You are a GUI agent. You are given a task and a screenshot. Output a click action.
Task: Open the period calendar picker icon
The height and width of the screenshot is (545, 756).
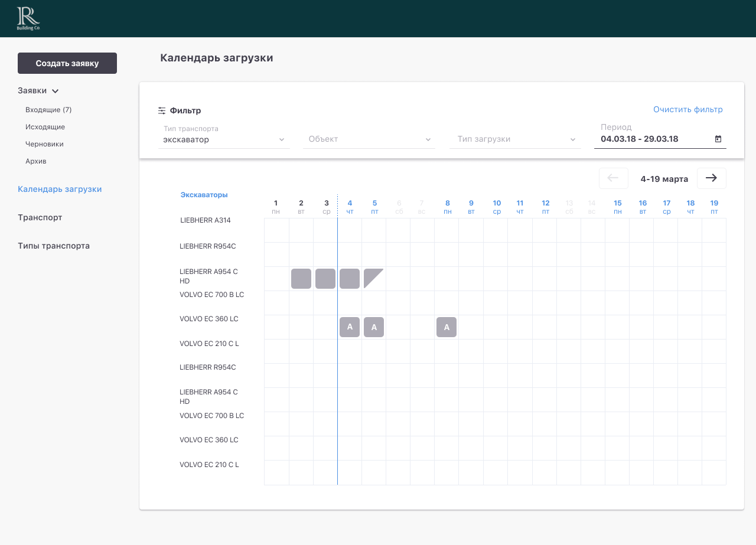pyautogui.click(x=718, y=139)
